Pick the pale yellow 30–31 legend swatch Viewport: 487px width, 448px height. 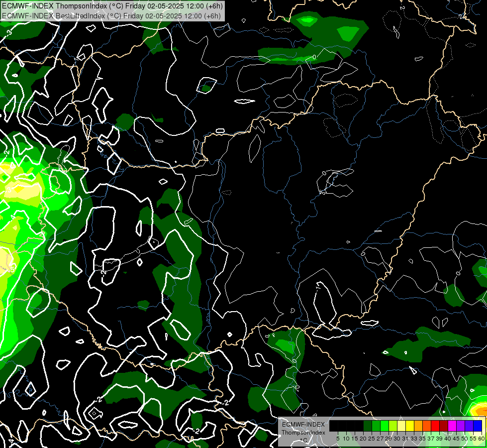tap(401, 426)
